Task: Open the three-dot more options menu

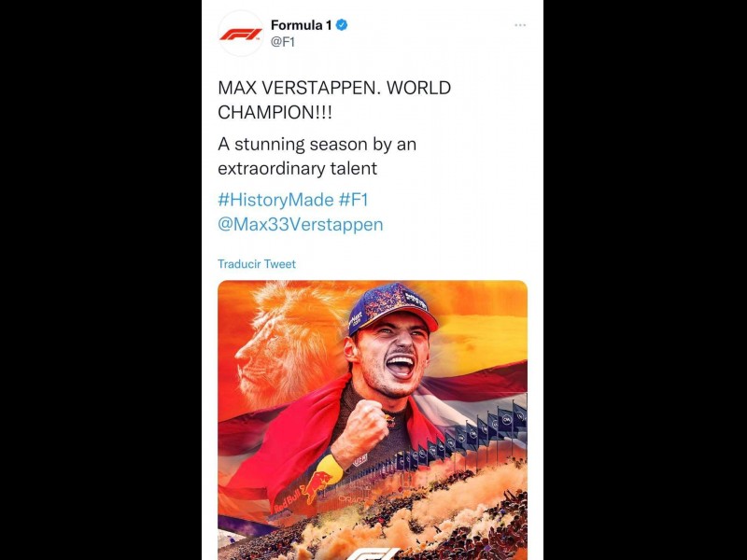Action: (520, 25)
